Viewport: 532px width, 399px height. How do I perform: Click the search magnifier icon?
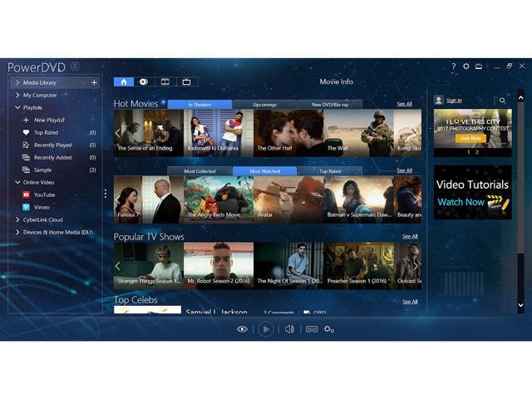coord(502,101)
